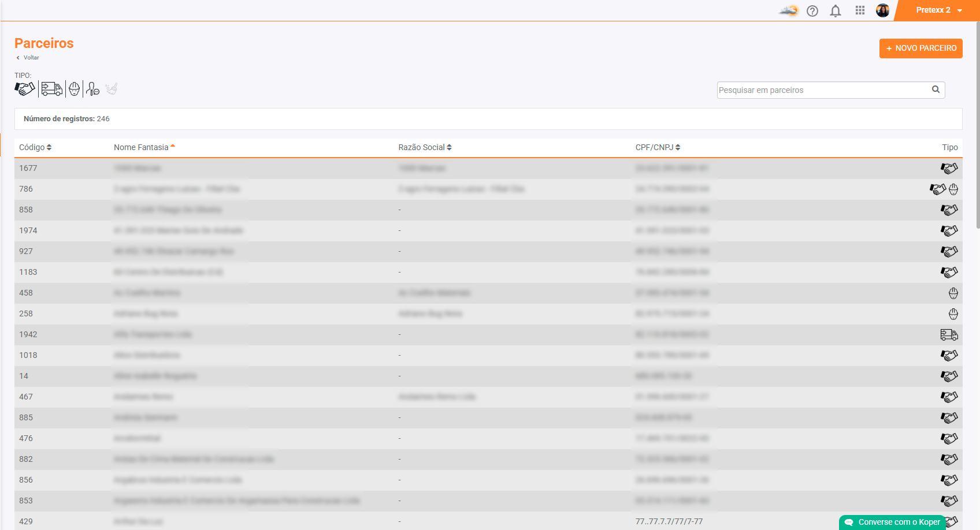Select the row with code 885
980x530 pixels.
[488, 417]
